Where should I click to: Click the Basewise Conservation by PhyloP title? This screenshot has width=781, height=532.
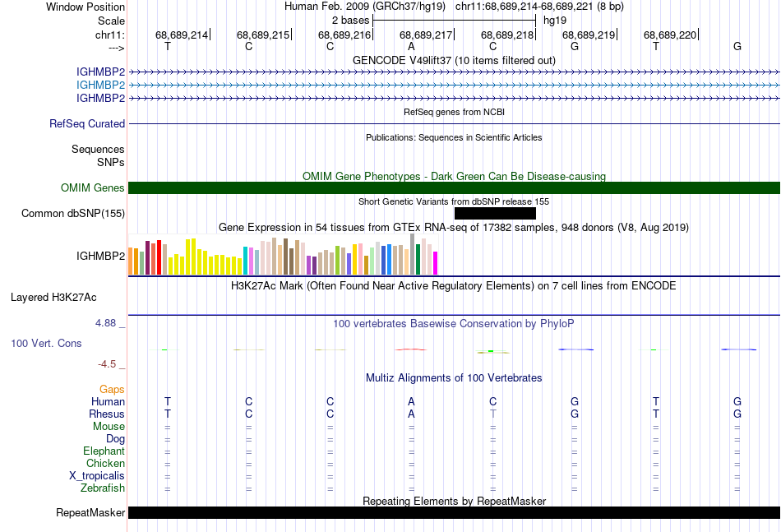(x=454, y=324)
